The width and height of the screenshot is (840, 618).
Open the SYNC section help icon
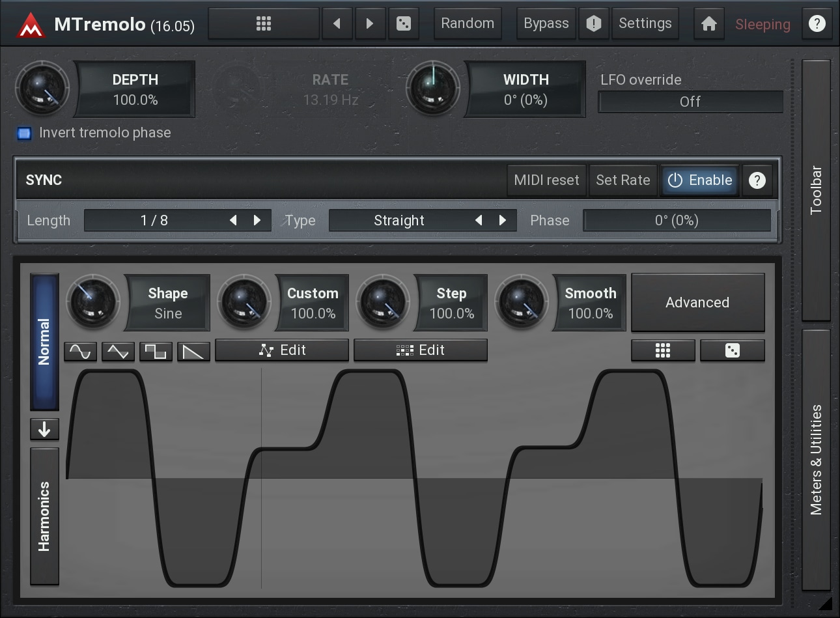click(757, 180)
